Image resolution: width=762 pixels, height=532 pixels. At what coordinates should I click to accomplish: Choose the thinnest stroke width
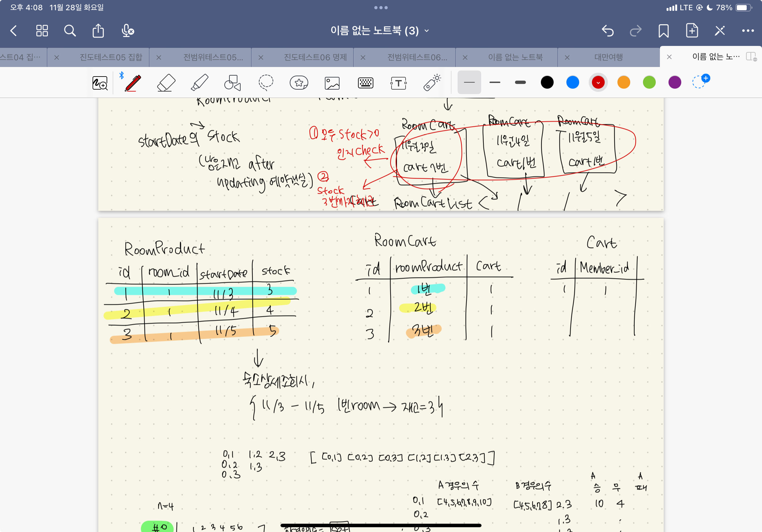click(469, 82)
